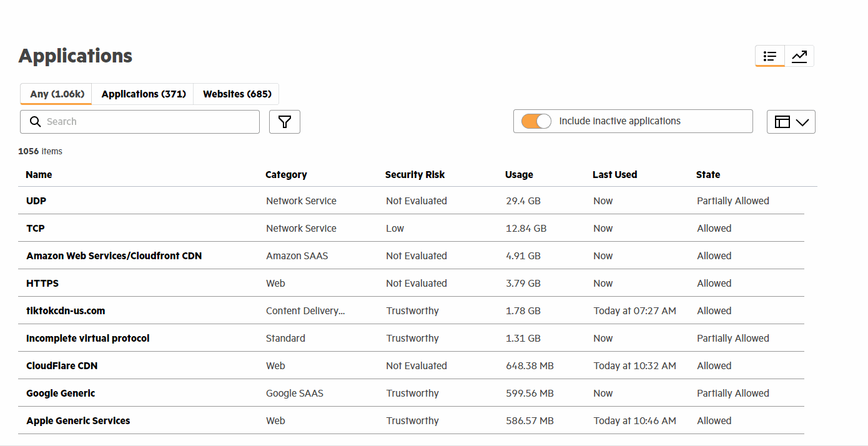Viewport: 868px width, 446px height.
Task: Sort by Security Risk column
Action: click(415, 175)
